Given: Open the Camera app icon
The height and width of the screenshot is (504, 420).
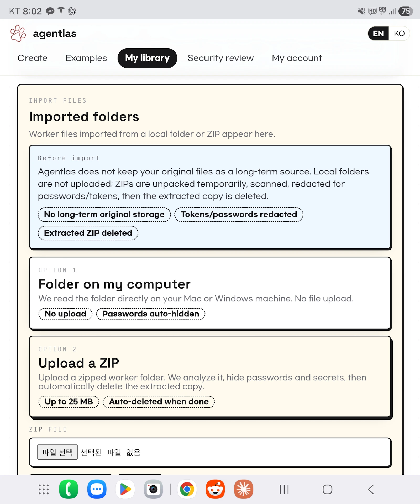Looking at the screenshot, I should (154, 489).
